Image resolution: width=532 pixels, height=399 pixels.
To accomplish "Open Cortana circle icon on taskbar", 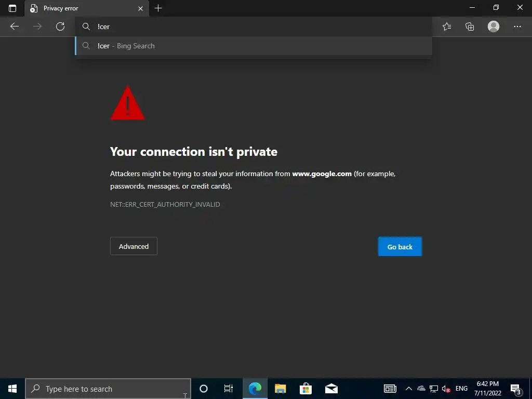I will point(204,389).
